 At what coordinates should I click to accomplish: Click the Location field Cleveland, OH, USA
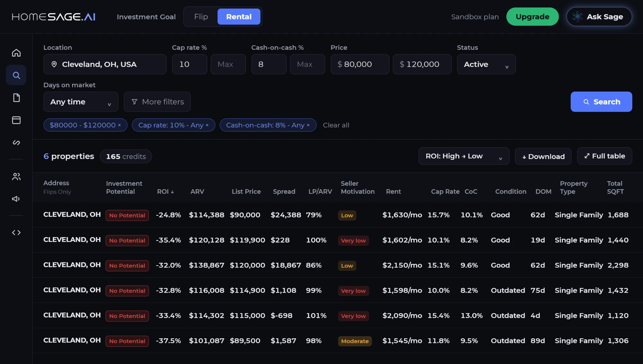coord(105,64)
